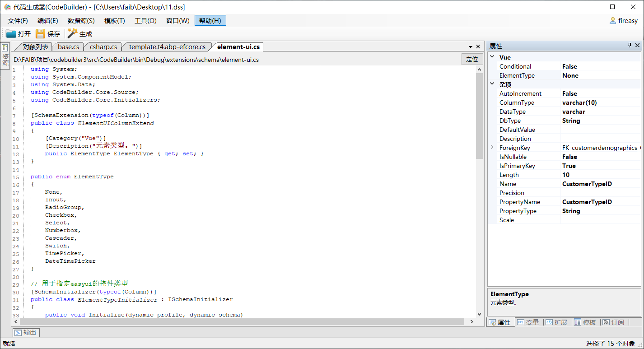Open the 数据源(S) menu
The width and height of the screenshot is (644, 349).
coord(81,21)
